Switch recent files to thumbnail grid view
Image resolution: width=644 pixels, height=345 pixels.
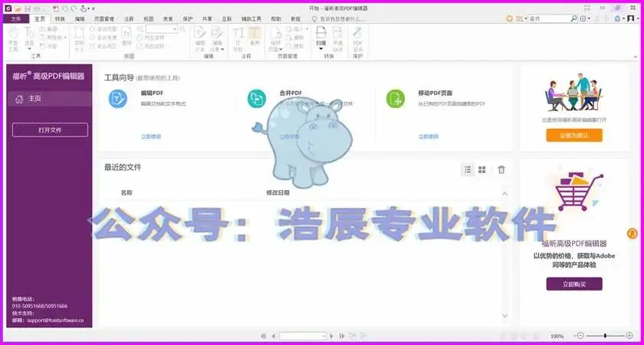(481, 169)
